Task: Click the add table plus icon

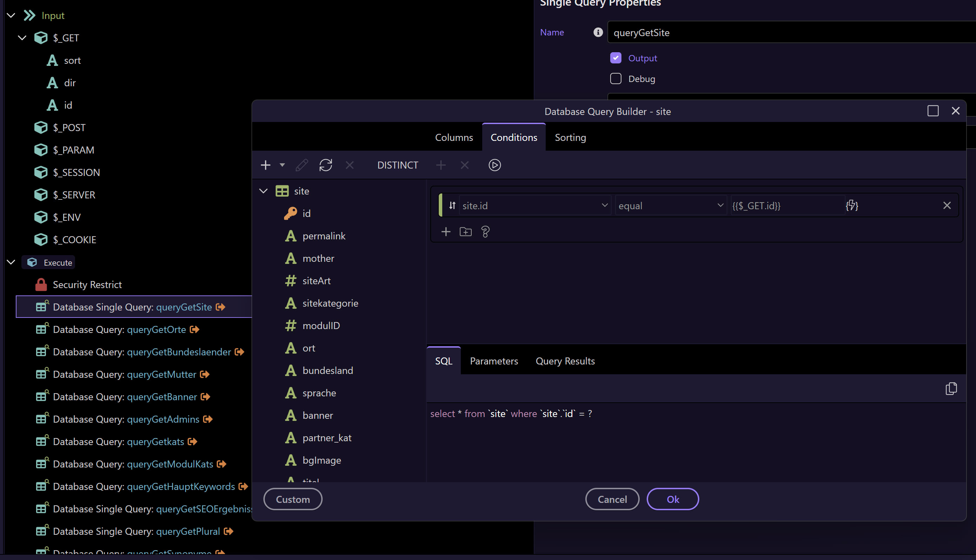Action: pos(265,165)
